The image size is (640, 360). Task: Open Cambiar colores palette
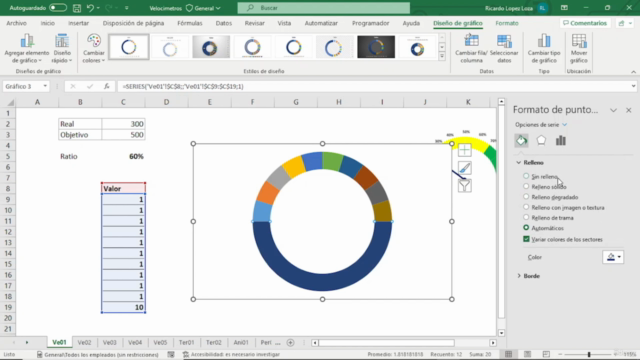(x=93, y=49)
